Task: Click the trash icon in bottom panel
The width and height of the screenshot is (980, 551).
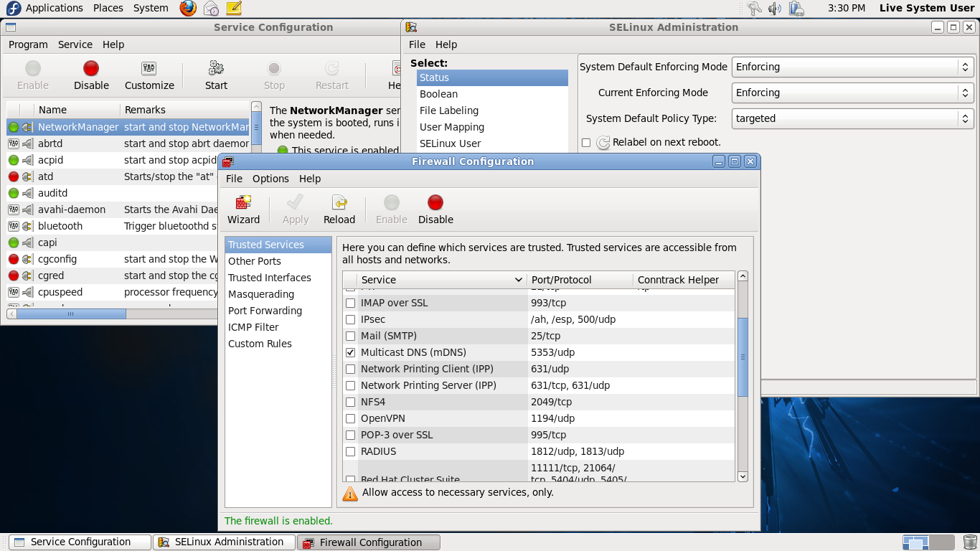Action: point(969,542)
